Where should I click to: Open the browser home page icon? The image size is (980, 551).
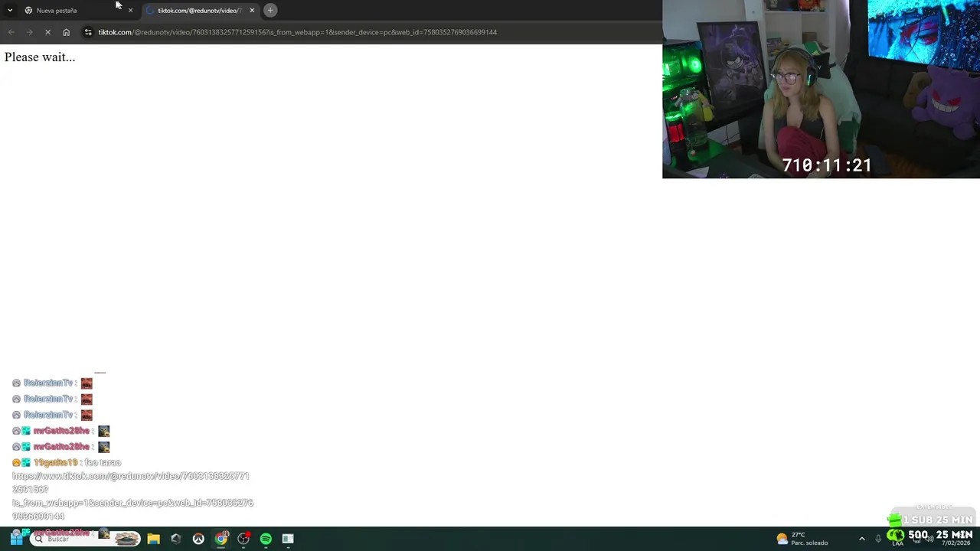[66, 32]
